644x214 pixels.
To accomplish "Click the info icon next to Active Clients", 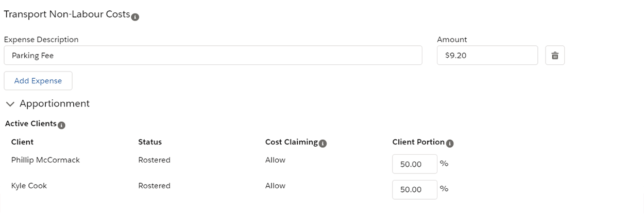I will (x=61, y=125).
